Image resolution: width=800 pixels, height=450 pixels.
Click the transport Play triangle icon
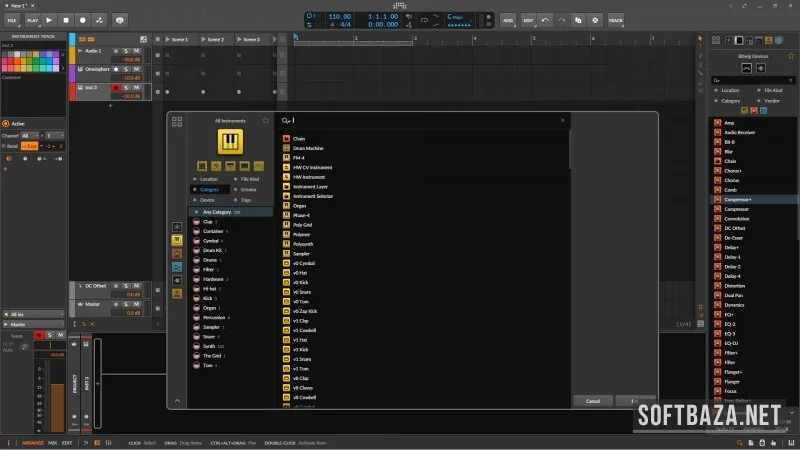47,20
